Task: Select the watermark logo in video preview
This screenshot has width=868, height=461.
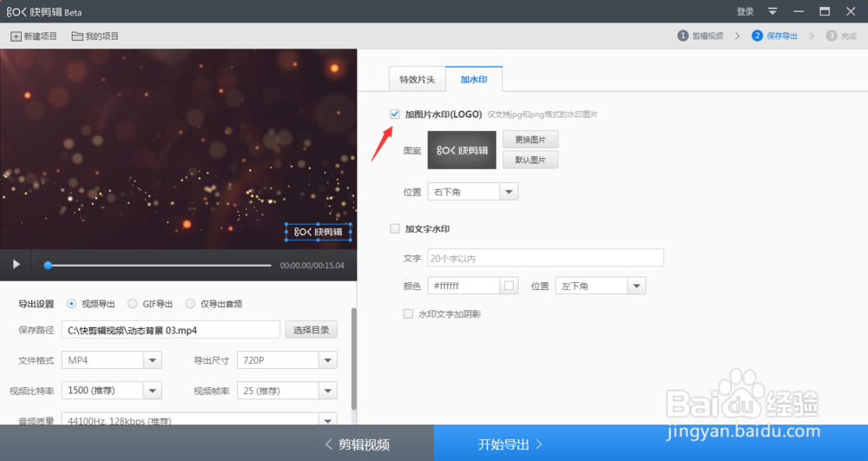Action: tap(319, 232)
